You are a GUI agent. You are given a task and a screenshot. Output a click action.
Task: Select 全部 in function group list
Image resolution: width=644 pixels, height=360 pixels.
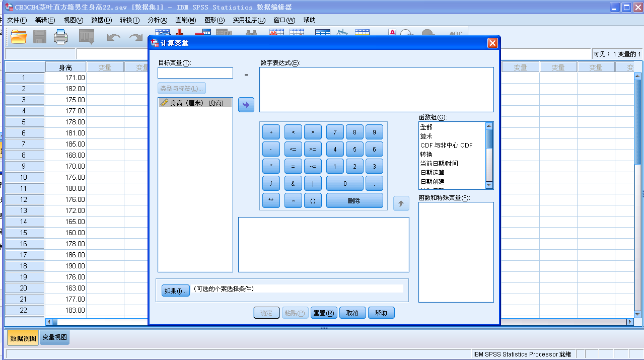tap(426, 127)
